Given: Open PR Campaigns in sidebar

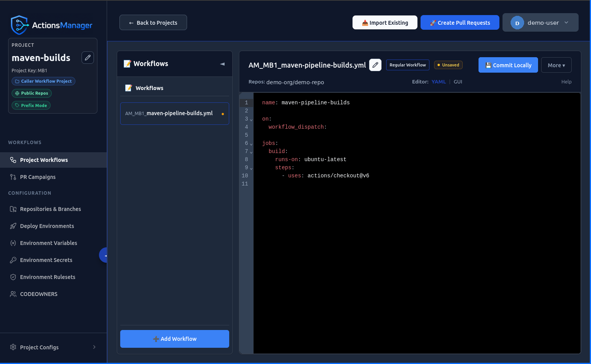Looking at the screenshot, I should click(53, 177).
